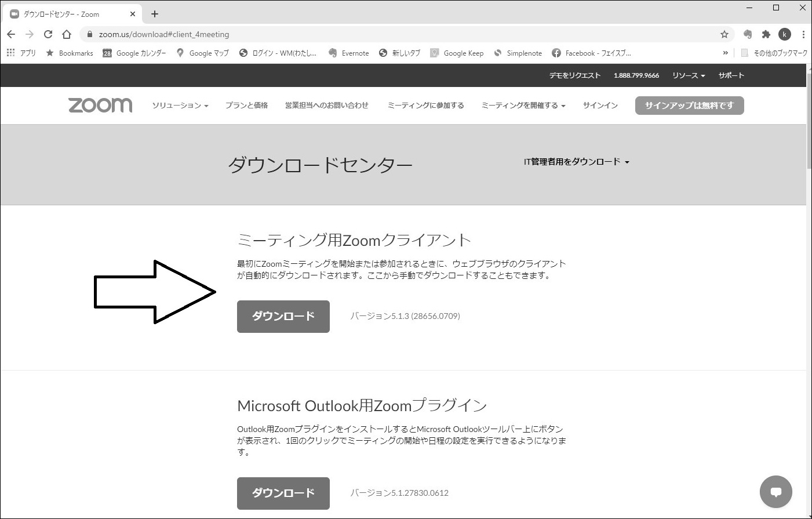This screenshot has height=519, width=812.
Task: Open the browser extensions puzzle icon
Action: [766, 34]
